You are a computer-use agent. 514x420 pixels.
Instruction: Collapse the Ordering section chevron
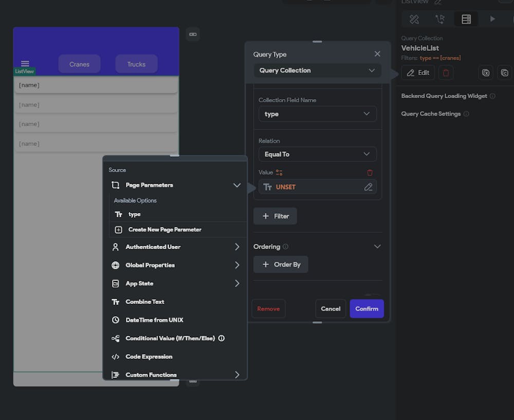pyautogui.click(x=377, y=246)
